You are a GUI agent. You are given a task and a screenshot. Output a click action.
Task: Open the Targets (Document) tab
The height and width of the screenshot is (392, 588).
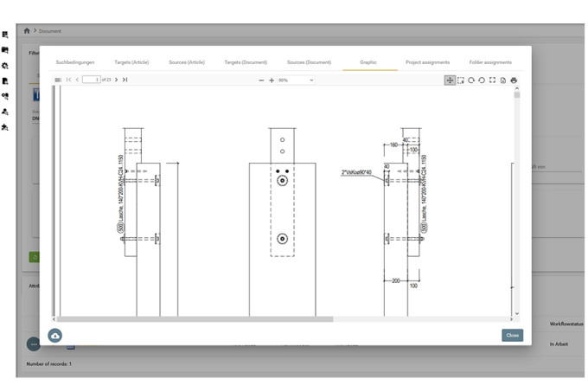[x=246, y=62]
